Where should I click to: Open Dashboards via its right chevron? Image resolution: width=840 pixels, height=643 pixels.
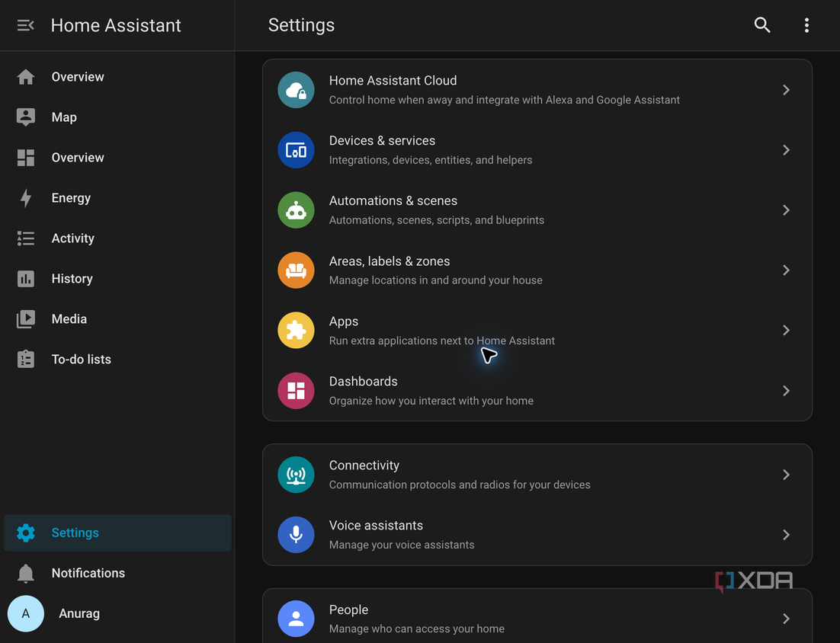point(786,391)
